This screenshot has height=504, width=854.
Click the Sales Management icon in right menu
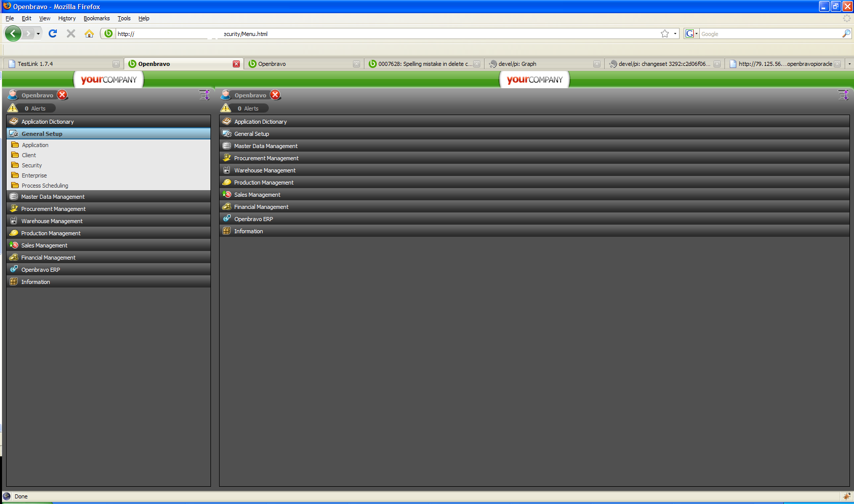(227, 194)
